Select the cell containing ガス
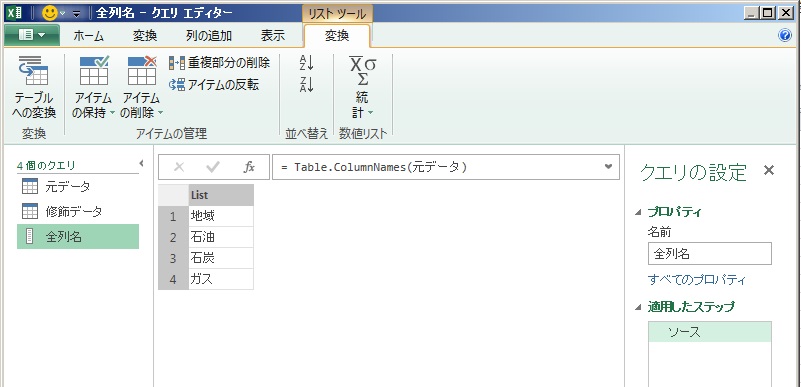The image size is (801, 387). pos(221,279)
